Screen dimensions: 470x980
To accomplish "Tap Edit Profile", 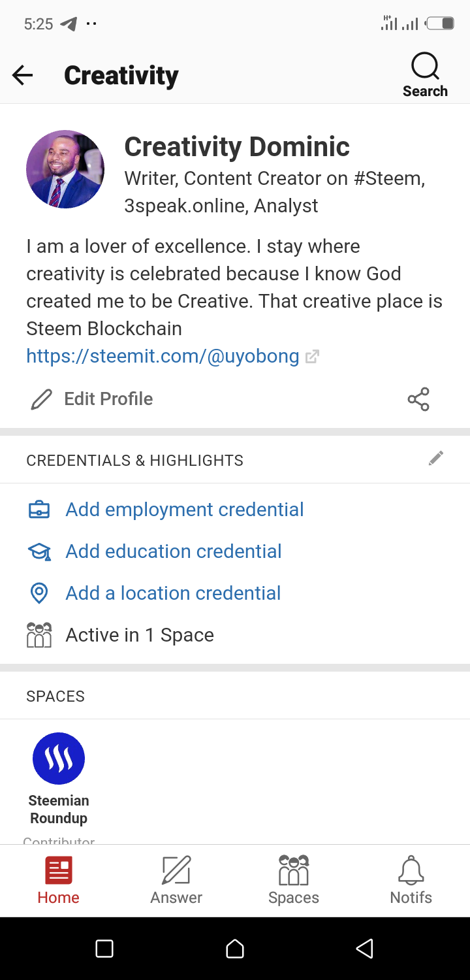I will (92, 399).
